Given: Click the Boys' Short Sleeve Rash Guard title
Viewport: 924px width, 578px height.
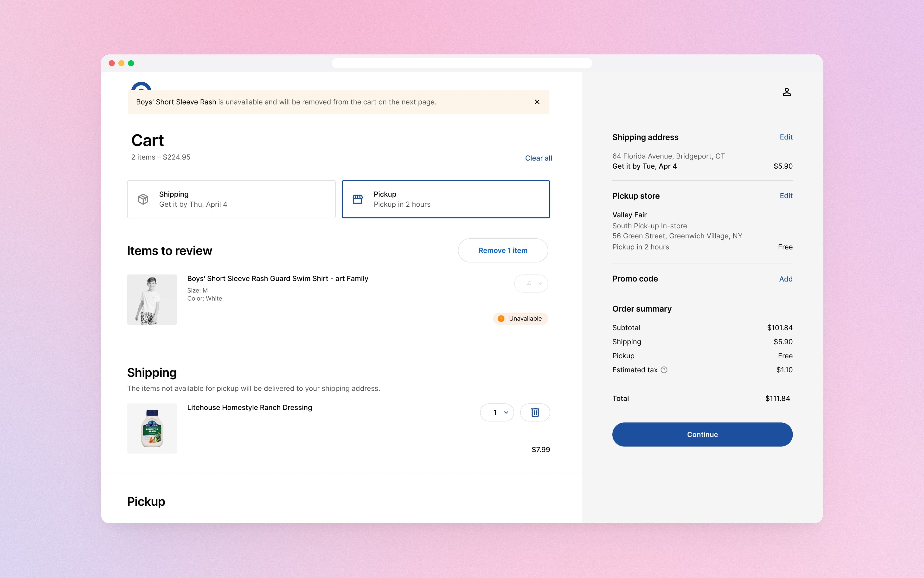Looking at the screenshot, I should (x=278, y=279).
